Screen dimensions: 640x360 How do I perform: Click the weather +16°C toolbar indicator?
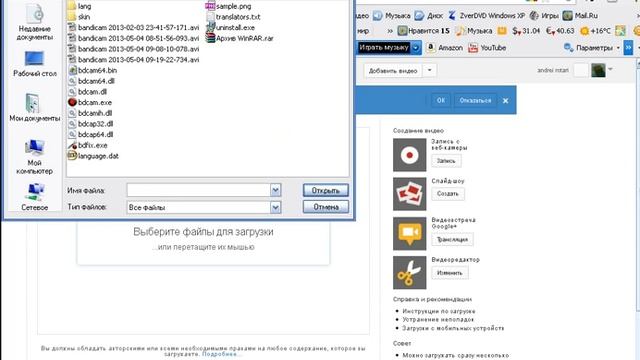coord(596,31)
